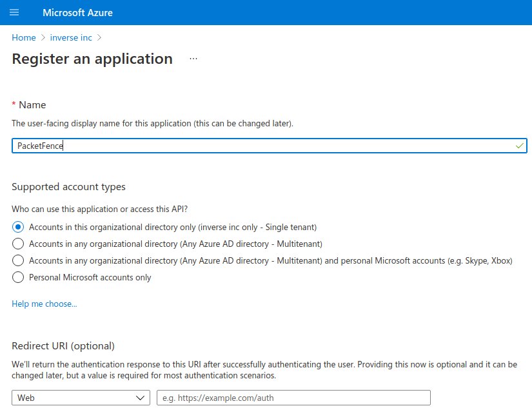The height and width of the screenshot is (417, 532).
Task: Navigate to Home via breadcrumb
Action: point(23,37)
